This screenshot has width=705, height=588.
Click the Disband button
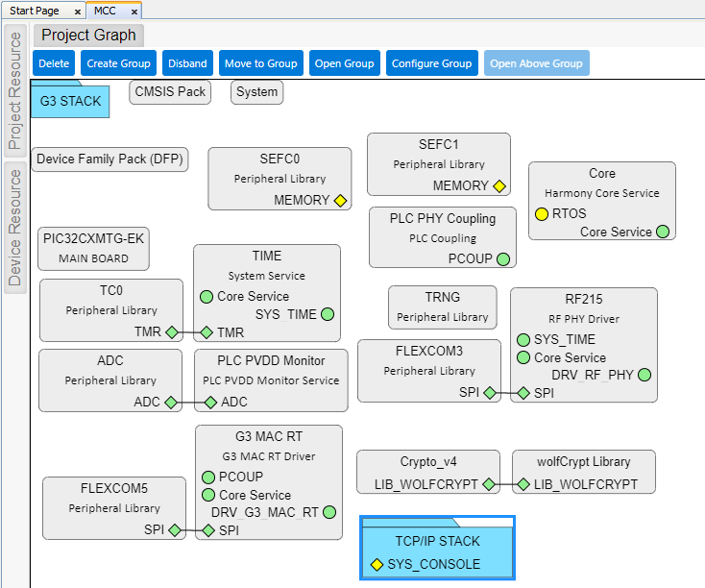(x=187, y=63)
